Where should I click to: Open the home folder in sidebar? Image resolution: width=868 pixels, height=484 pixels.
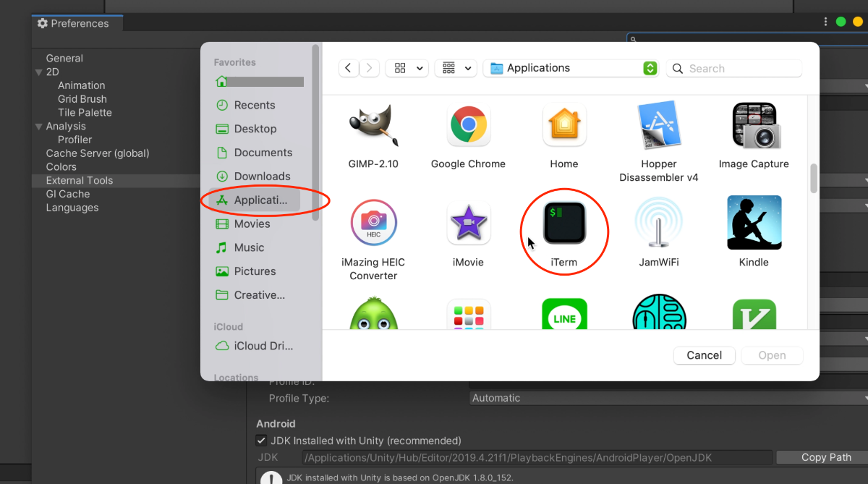pos(259,82)
